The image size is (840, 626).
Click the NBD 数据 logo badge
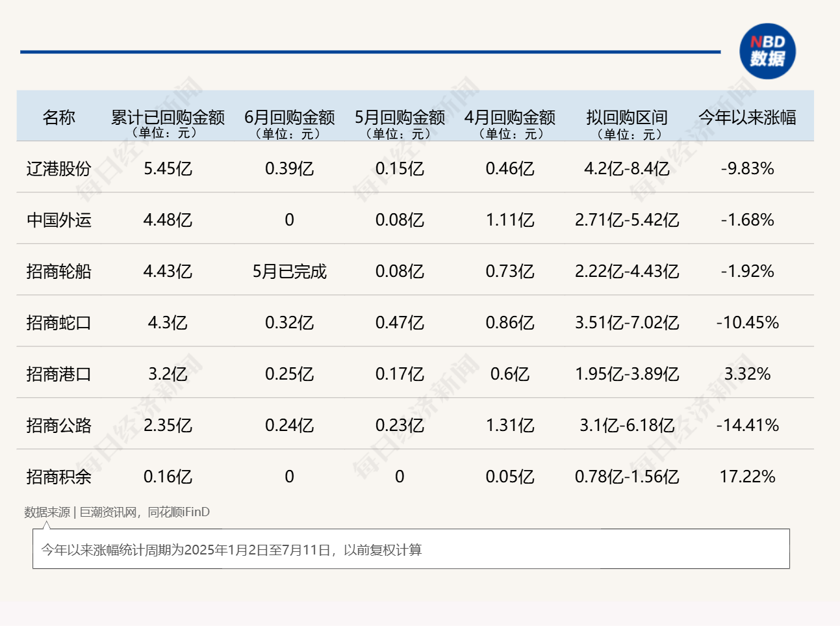(767, 51)
